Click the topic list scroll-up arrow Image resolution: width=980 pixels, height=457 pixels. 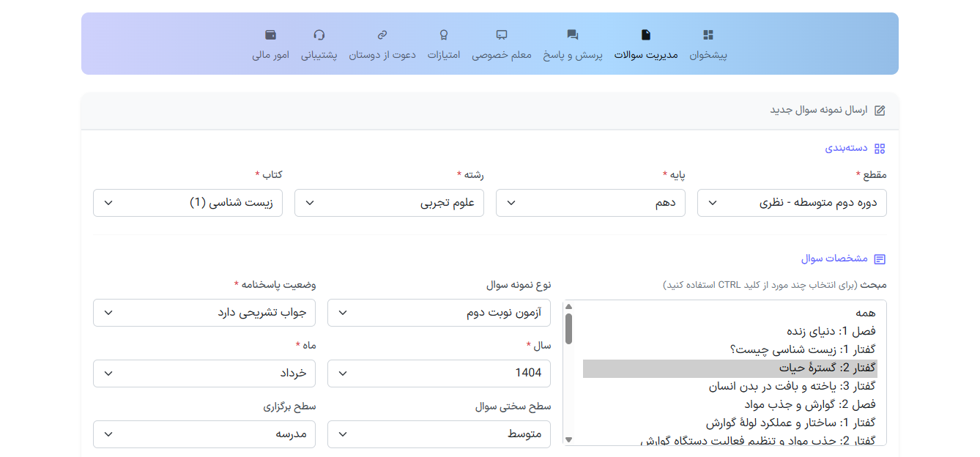569,307
